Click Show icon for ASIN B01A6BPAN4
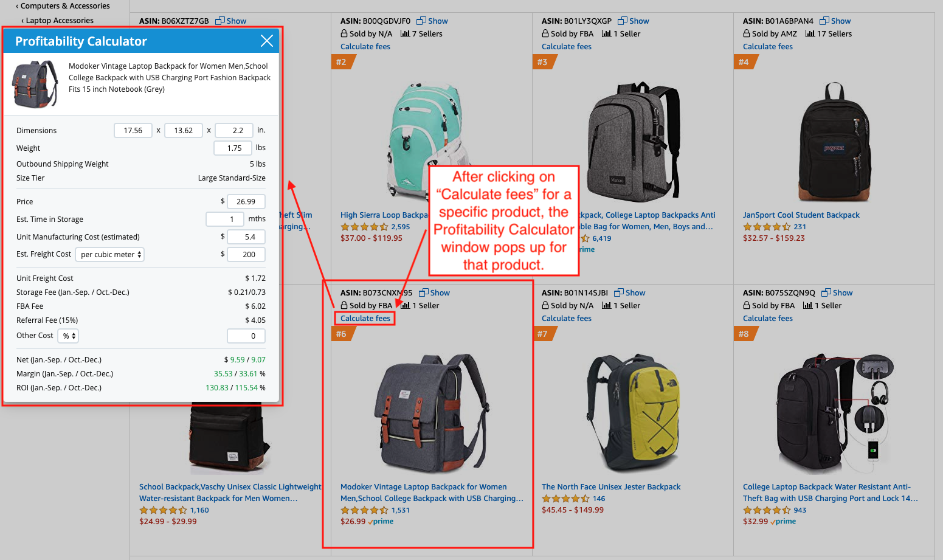This screenshot has width=943, height=560. tap(824, 21)
